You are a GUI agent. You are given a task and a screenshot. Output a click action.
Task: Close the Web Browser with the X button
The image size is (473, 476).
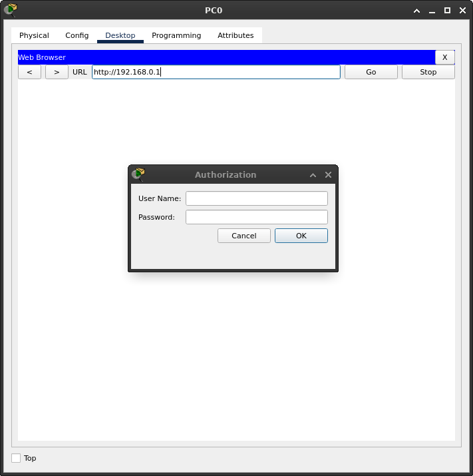click(x=444, y=57)
